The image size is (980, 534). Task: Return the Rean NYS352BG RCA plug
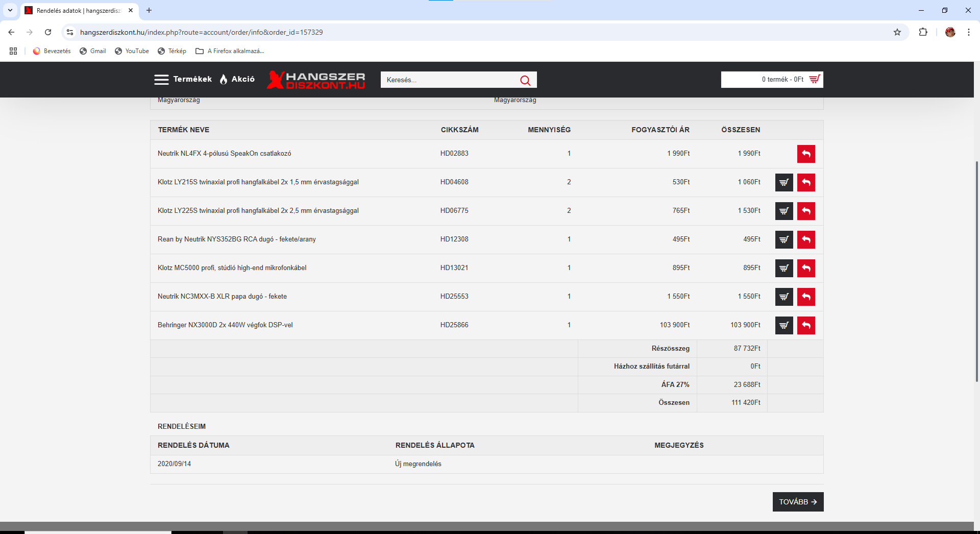click(806, 239)
